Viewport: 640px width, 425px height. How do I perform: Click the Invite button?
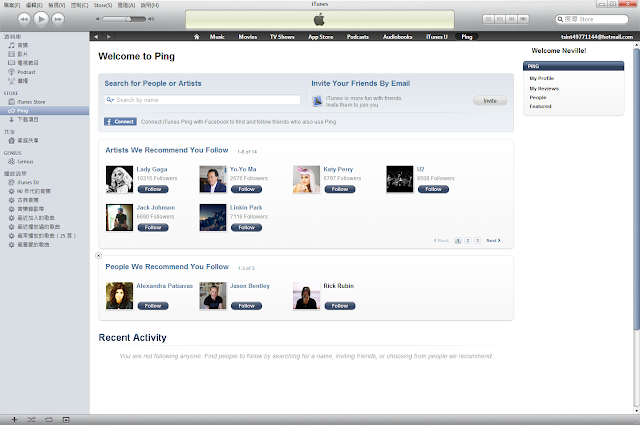[490, 101]
